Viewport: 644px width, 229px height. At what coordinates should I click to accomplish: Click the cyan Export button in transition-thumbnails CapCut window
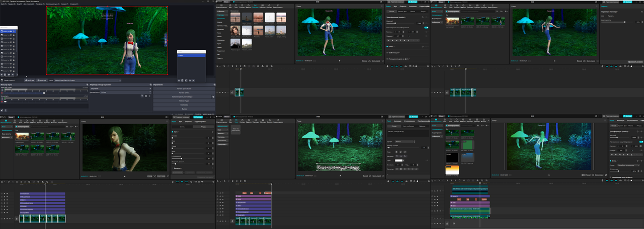click(413, 2)
